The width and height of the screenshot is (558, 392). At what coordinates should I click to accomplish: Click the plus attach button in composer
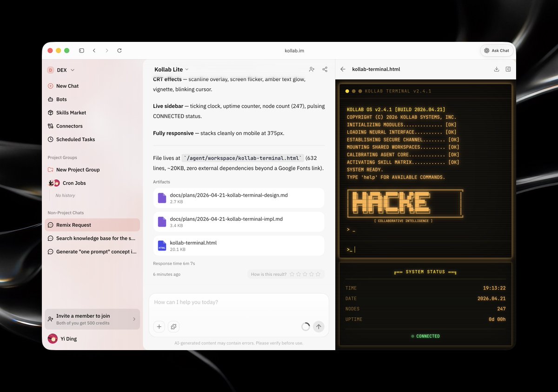point(159,327)
